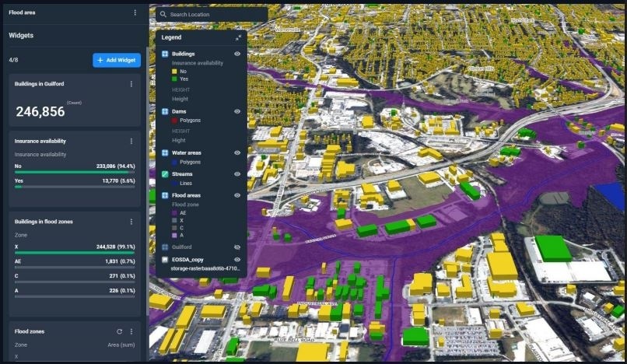Viewport: 627px width, 364px height.
Task: Click the Streams layer icon
Action: (x=165, y=174)
